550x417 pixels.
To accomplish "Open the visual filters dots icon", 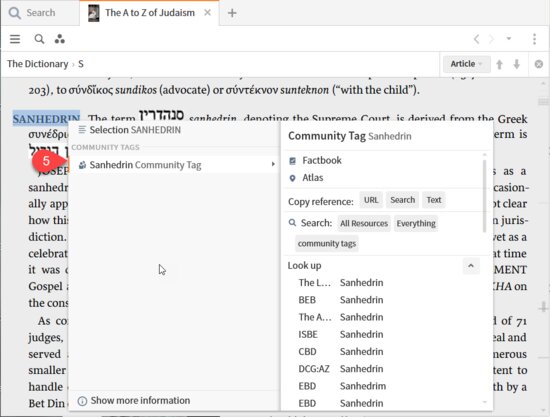I will [x=60, y=39].
